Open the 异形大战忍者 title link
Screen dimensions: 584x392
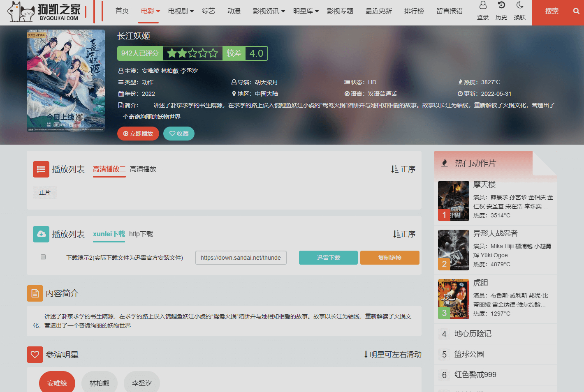point(496,233)
